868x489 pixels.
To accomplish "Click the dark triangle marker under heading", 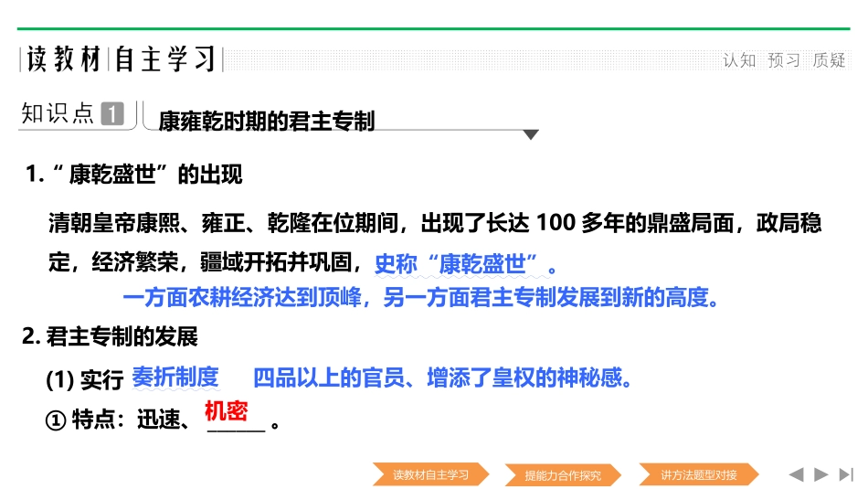I will point(531,134).
